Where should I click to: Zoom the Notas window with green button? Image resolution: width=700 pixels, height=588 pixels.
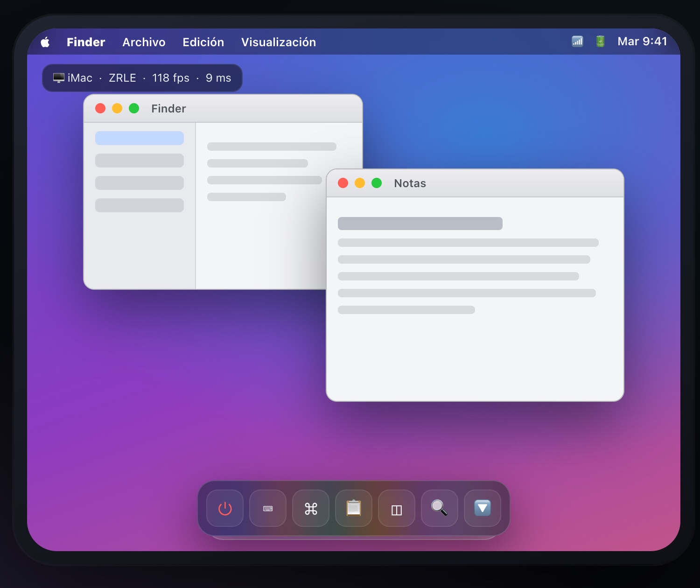[x=377, y=183]
